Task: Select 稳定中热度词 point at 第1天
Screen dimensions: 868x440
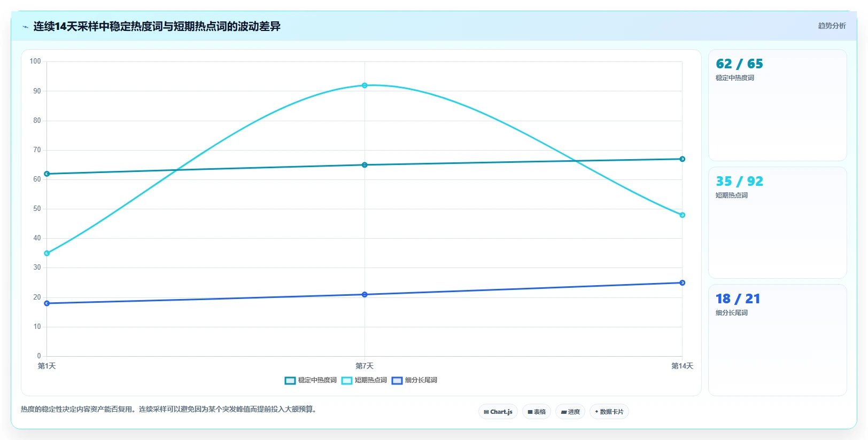Action: (x=47, y=174)
